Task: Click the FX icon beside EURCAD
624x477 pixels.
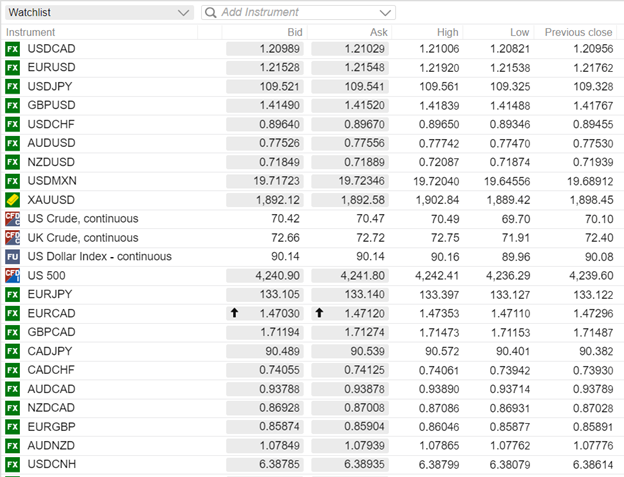Action: click(x=13, y=313)
